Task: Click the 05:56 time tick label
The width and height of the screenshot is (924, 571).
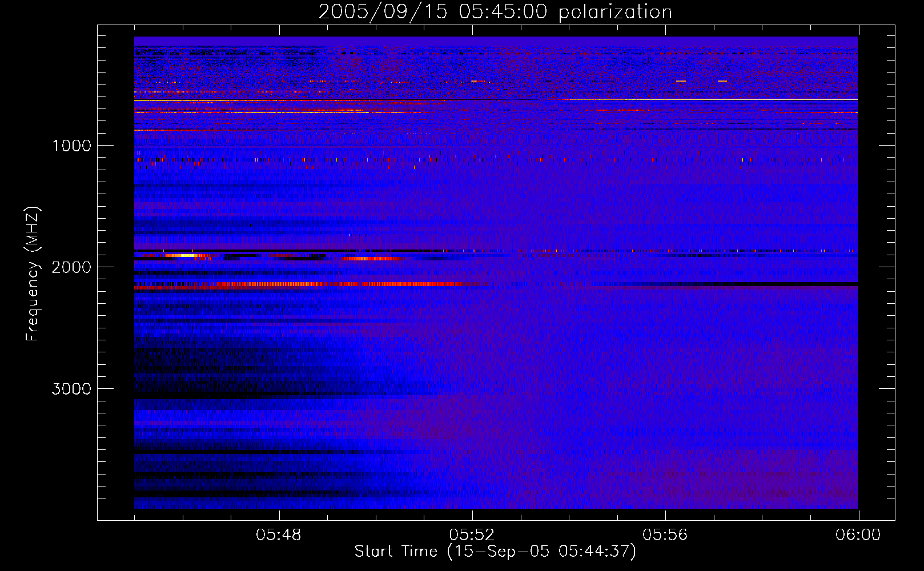Action: tap(665, 535)
